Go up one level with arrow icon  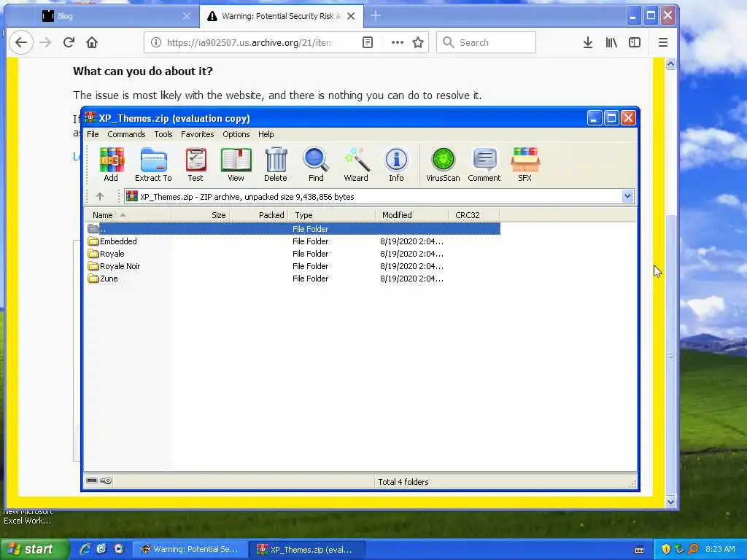[99, 196]
